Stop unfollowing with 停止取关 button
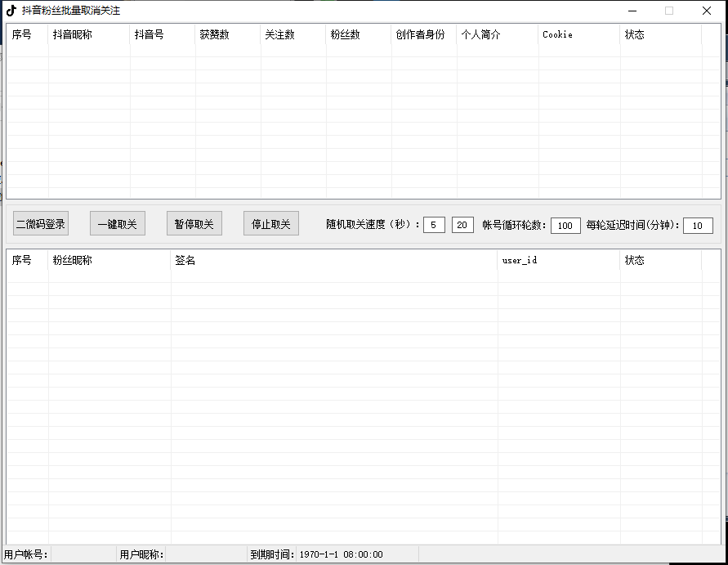This screenshot has height=565, width=728. pyautogui.click(x=271, y=223)
